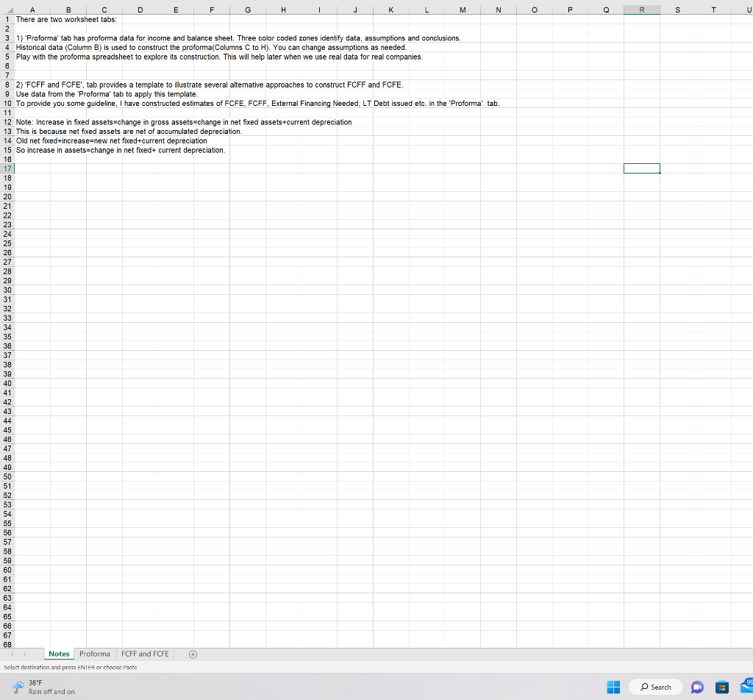Click the status bar message 'Select destination and press ENTER'

71,668
